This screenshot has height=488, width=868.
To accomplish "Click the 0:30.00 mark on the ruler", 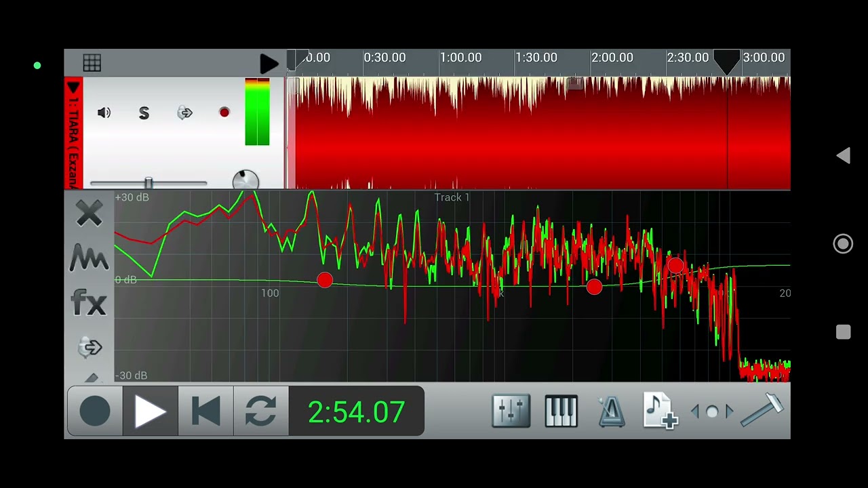I will tap(384, 58).
